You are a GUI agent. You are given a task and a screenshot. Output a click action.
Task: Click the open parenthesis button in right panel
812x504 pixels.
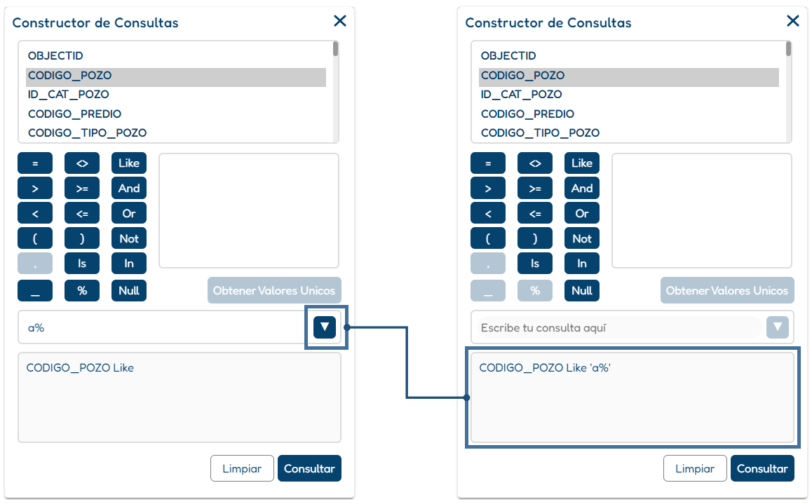coord(488,238)
